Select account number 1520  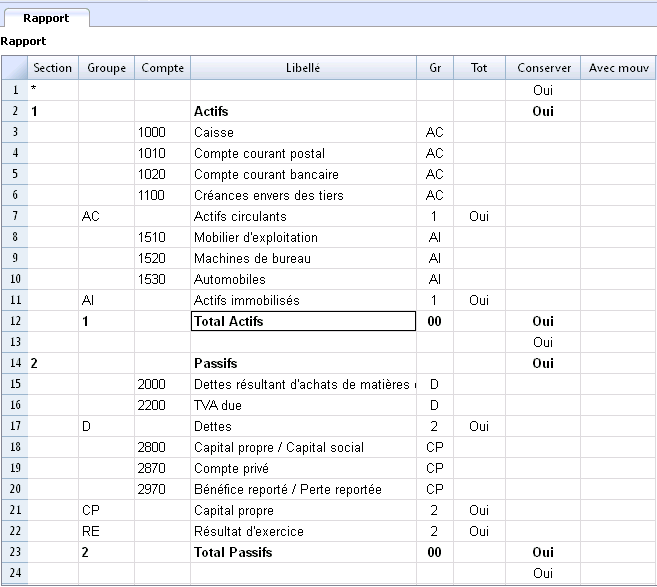[x=163, y=258]
